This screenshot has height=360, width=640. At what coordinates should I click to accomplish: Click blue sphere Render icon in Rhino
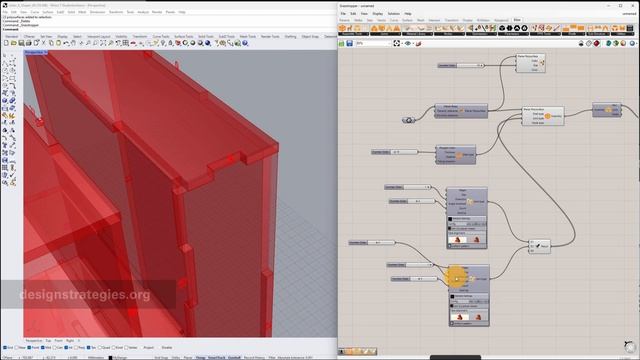click(208, 43)
